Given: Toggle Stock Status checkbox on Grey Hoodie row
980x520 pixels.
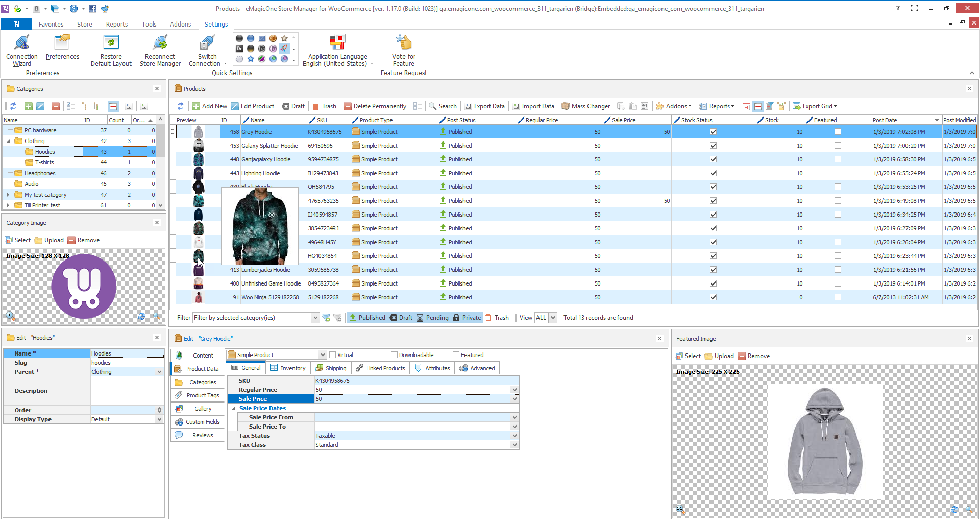Looking at the screenshot, I should (713, 131).
